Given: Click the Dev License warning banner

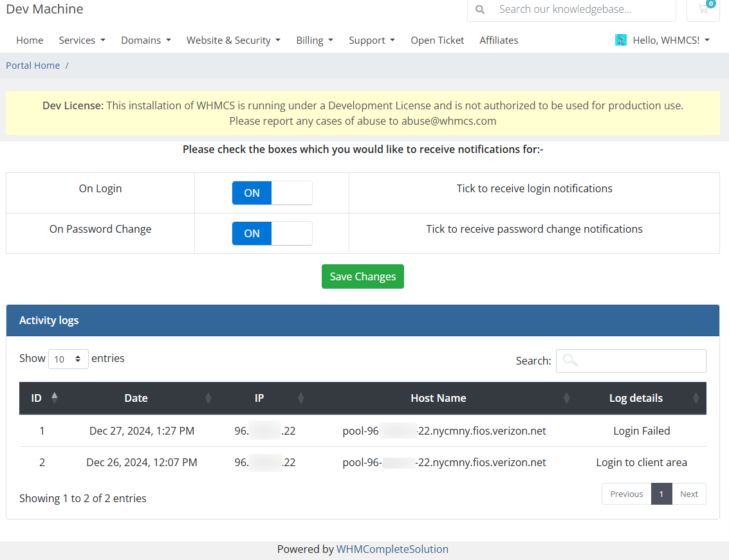Looking at the screenshot, I should point(363,113).
